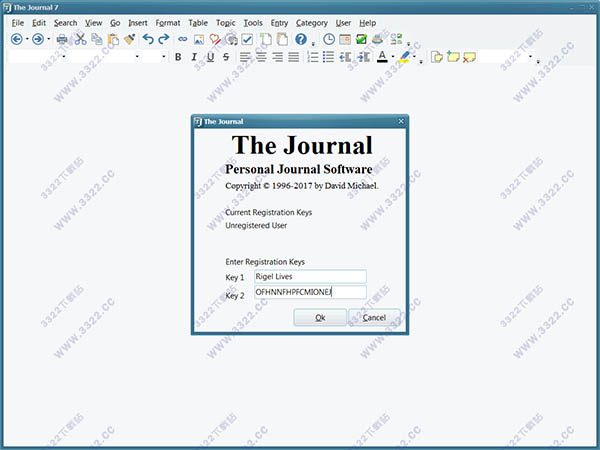This screenshot has width=600, height=450.
Task: Open the Category menu
Action: pos(311,23)
